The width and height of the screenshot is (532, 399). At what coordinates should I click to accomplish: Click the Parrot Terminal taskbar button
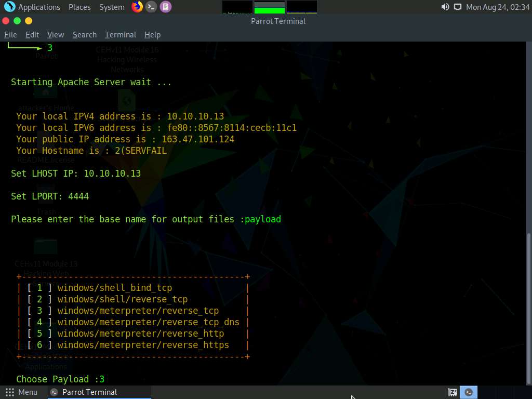[99, 392]
